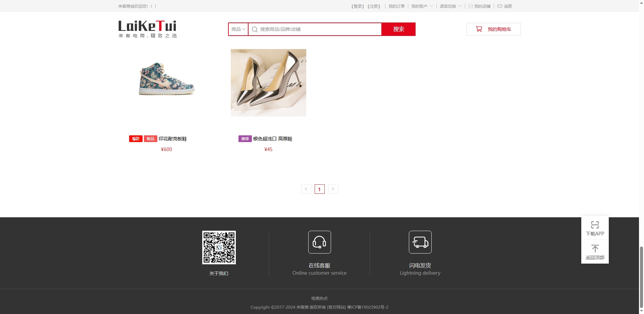Click the lightning delivery truck icon
Viewport: 644px width, 314px height.
pyautogui.click(x=420, y=242)
